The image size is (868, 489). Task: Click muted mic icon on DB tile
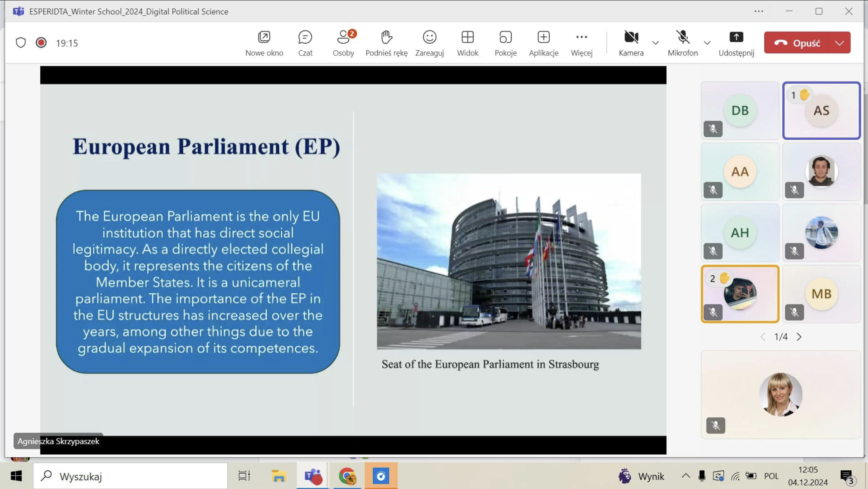click(x=713, y=129)
